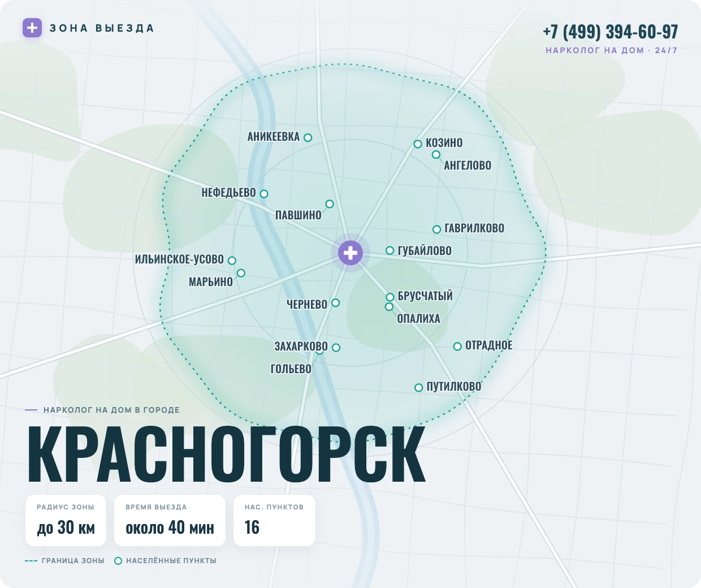
Task: Click the ГРАНИЦА ЗОНЫ legend text
Action: (x=73, y=561)
